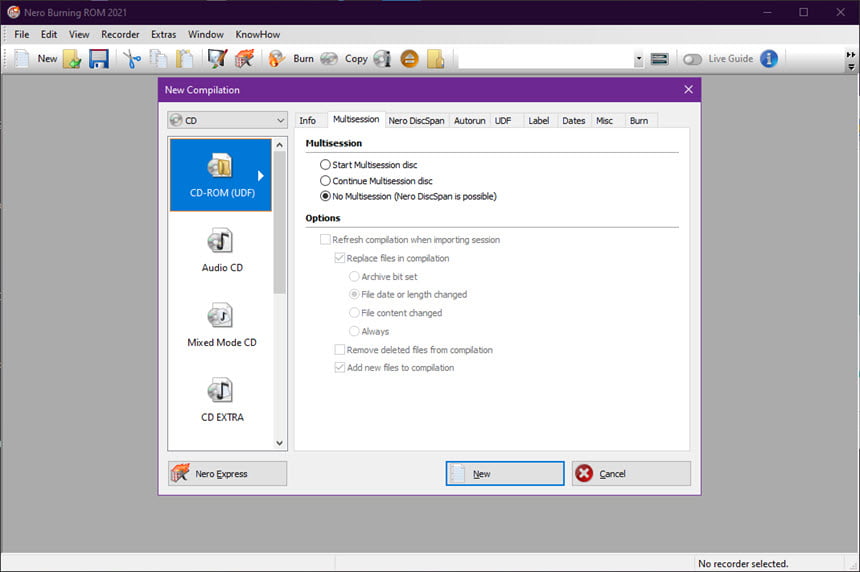Click the Disc Info icon
The image size is (860, 572).
[382, 59]
